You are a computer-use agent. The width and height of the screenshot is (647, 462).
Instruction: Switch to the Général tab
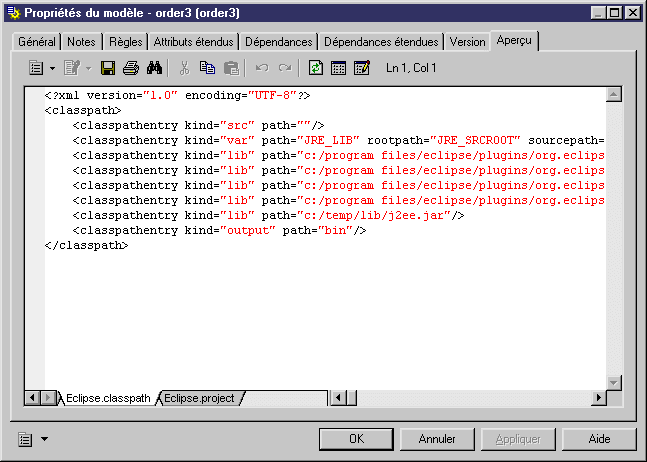[37, 42]
